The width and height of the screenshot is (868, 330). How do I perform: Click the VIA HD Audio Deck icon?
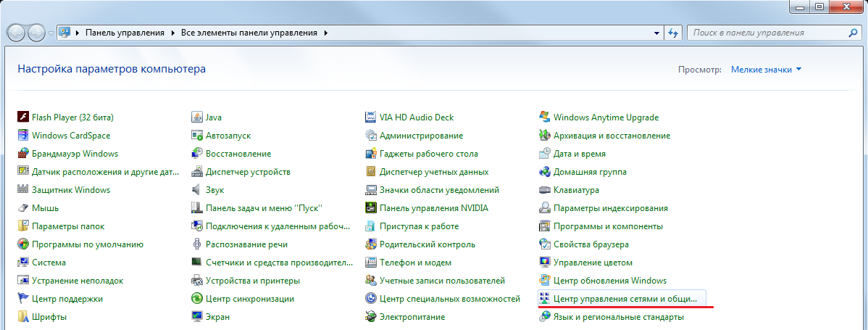(x=371, y=117)
